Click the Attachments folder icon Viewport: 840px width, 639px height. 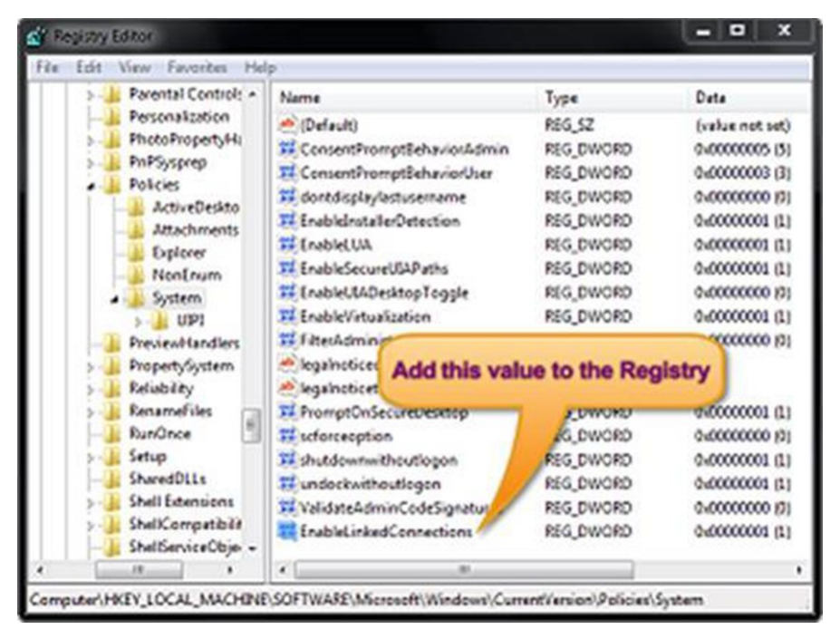point(136,229)
